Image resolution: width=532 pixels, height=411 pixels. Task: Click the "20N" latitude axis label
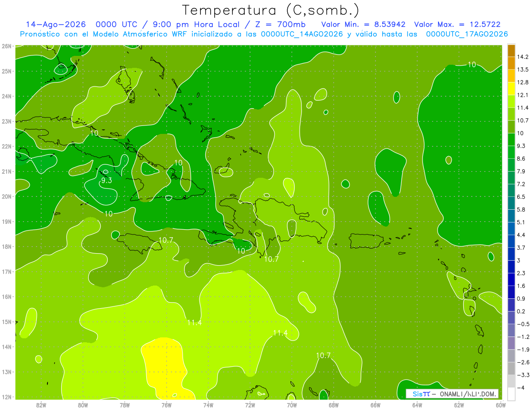coord(7,196)
